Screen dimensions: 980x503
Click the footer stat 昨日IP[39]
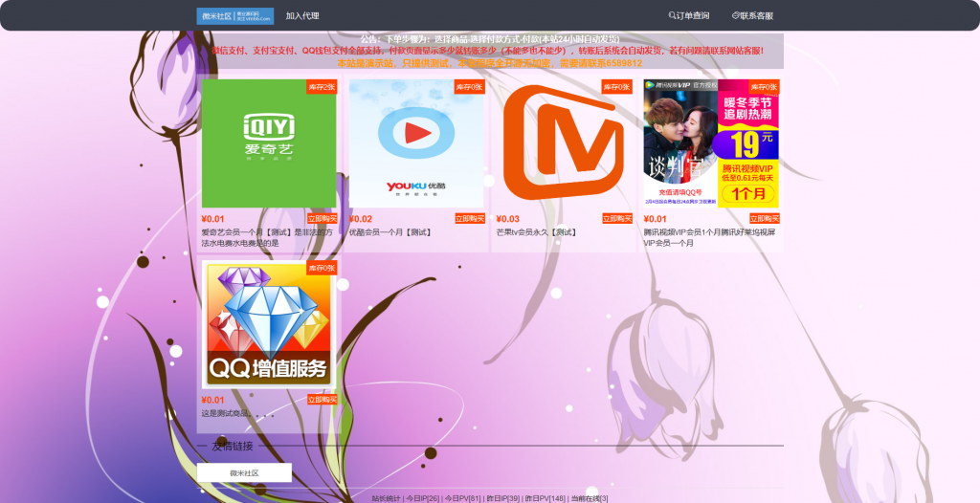(x=503, y=498)
